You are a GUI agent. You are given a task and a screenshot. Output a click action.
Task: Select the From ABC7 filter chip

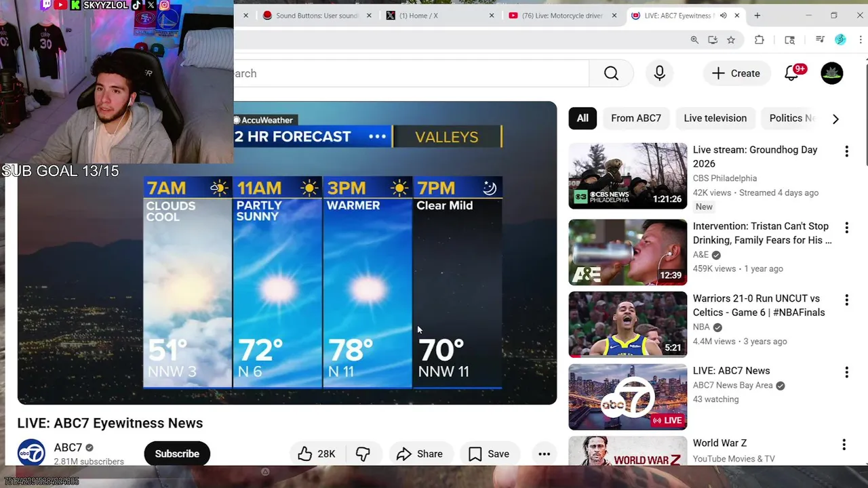[x=636, y=118]
